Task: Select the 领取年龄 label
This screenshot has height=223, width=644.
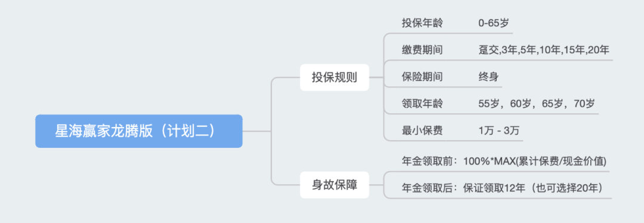Action: [x=422, y=104]
